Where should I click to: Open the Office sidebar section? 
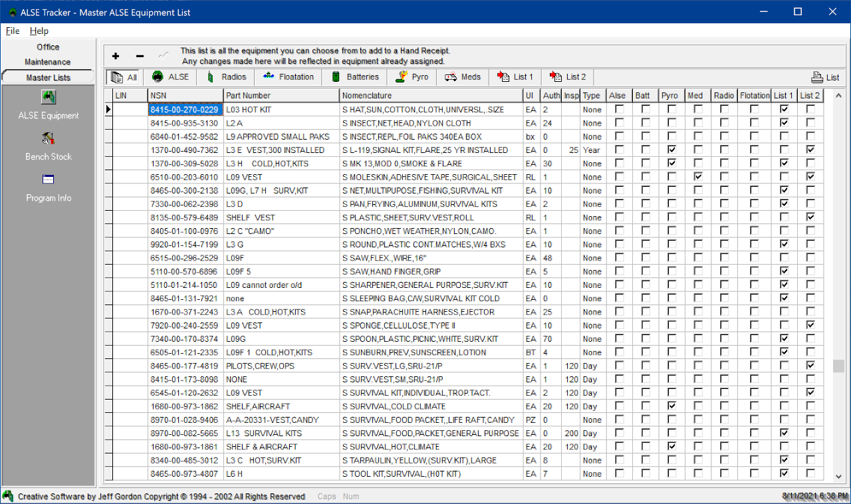48,47
